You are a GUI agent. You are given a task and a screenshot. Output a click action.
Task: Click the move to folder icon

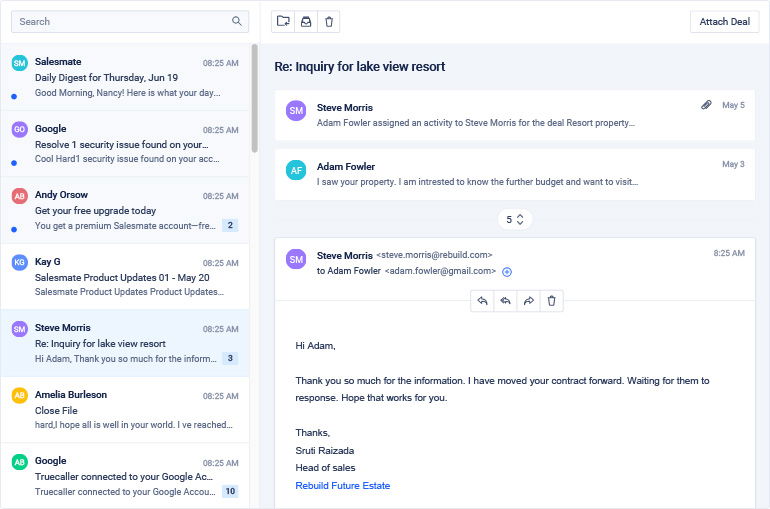(x=283, y=22)
